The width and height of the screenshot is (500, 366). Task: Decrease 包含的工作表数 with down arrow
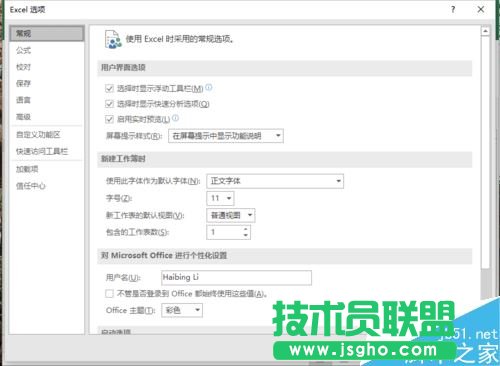246,235
